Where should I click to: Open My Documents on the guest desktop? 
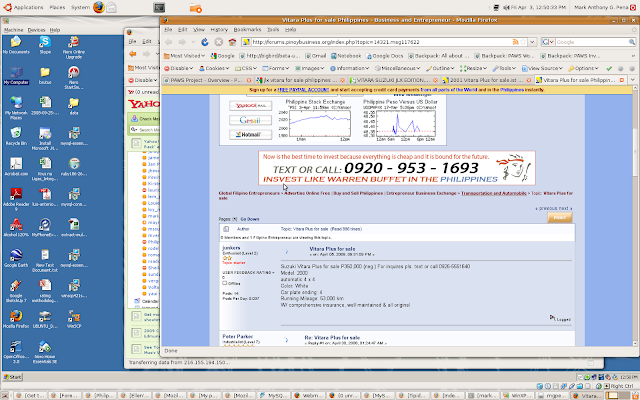coord(16,42)
